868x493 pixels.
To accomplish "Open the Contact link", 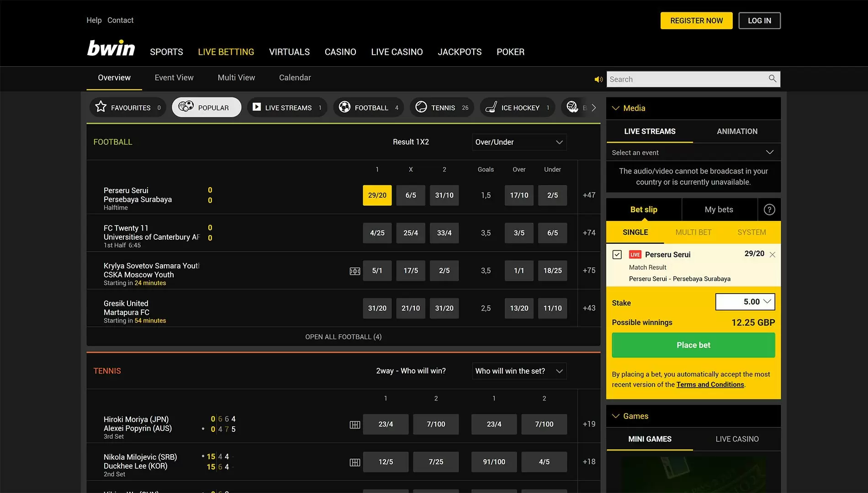I will coord(120,20).
